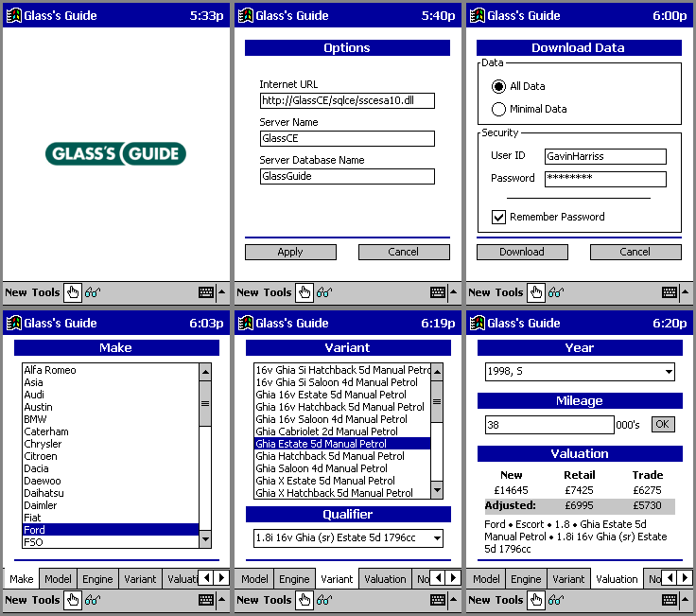This screenshot has height=616, width=696.
Task: Click the Server Name field
Action: (x=347, y=138)
